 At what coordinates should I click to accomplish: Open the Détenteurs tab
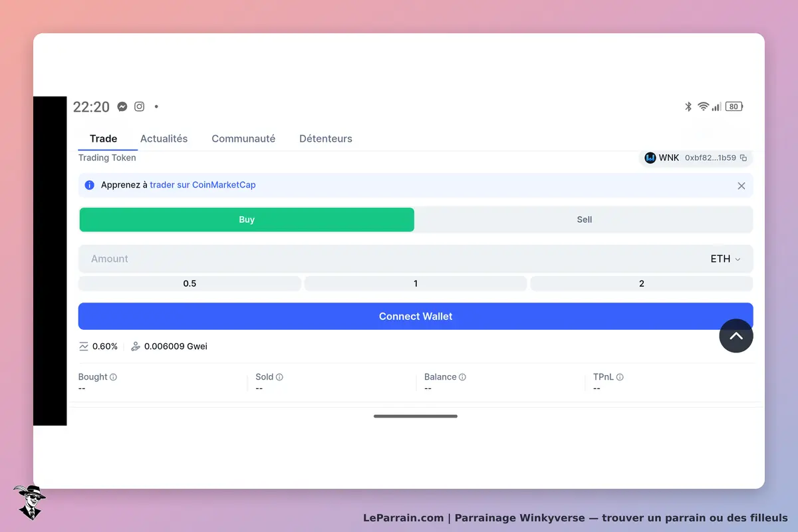326,138
